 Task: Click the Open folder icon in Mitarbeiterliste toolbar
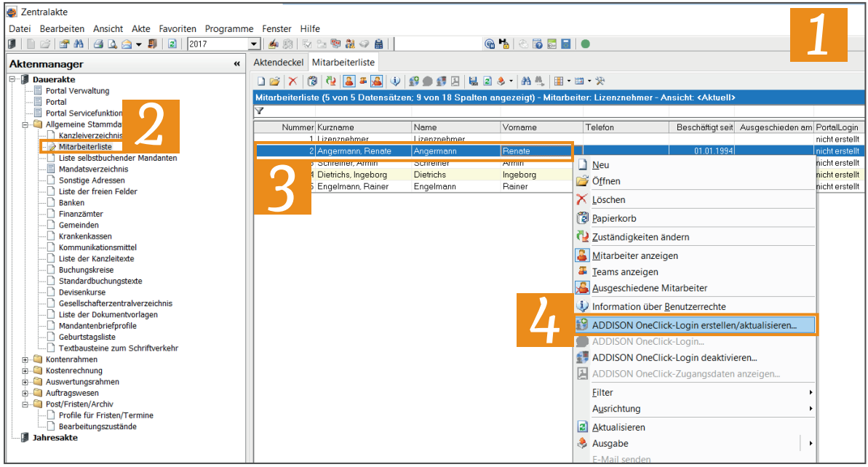tap(275, 81)
